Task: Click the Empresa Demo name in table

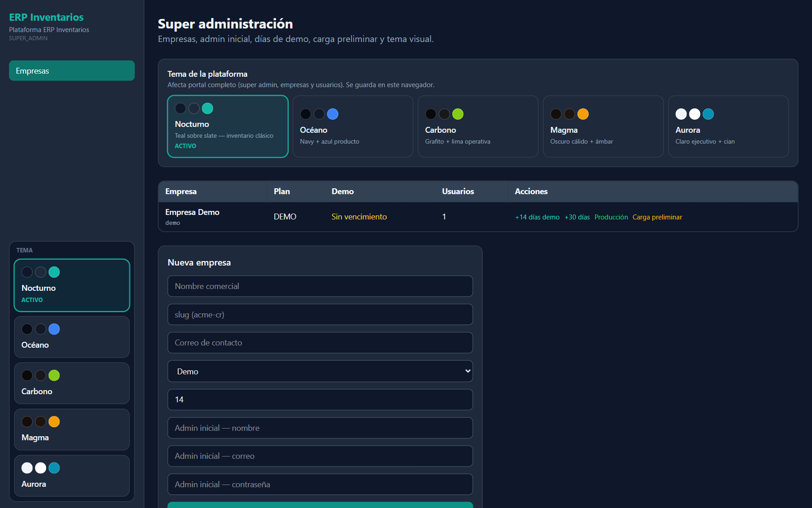Action: pyautogui.click(x=192, y=212)
